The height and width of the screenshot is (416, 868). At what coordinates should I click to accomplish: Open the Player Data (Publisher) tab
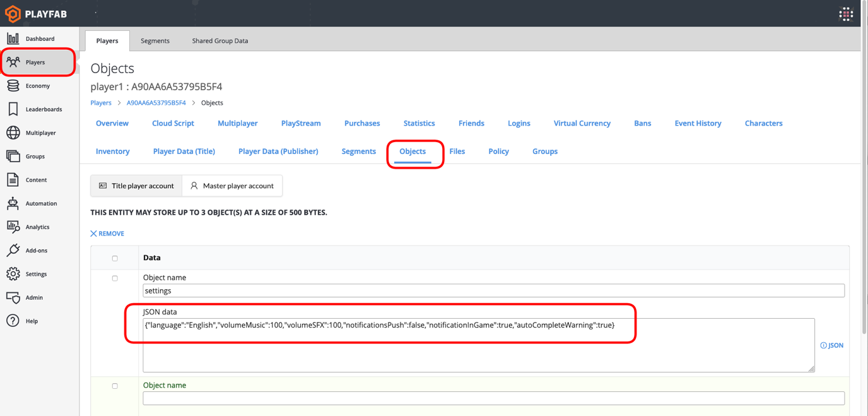pyautogui.click(x=278, y=152)
